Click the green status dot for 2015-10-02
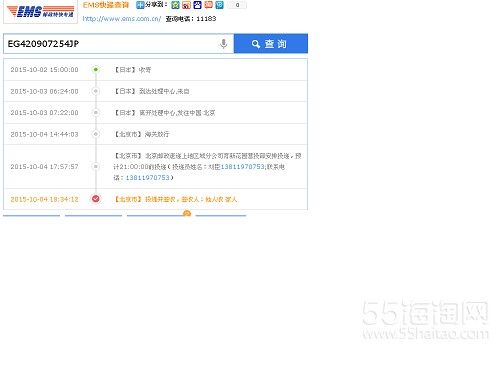The height and width of the screenshot is (375, 500). pyautogui.click(x=96, y=70)
